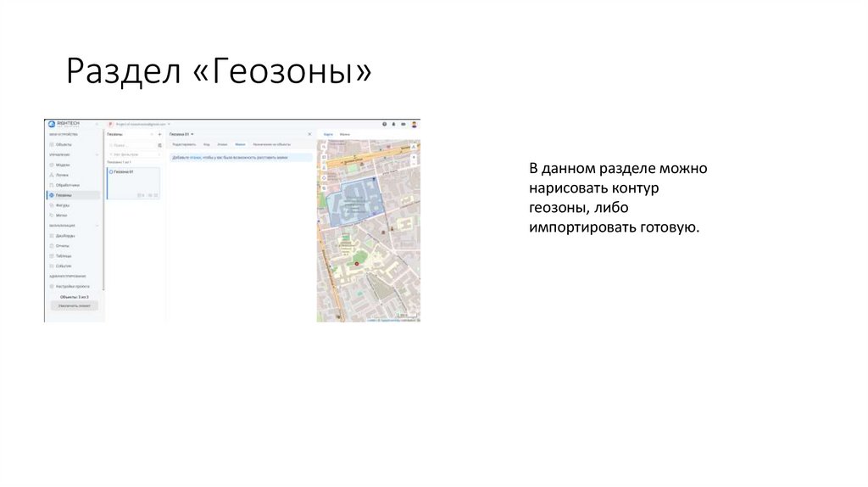Switch to Назначение на объекты tab
Viewport: 868px width, 487px height.
pyautogui.click(x=272, y=144)
